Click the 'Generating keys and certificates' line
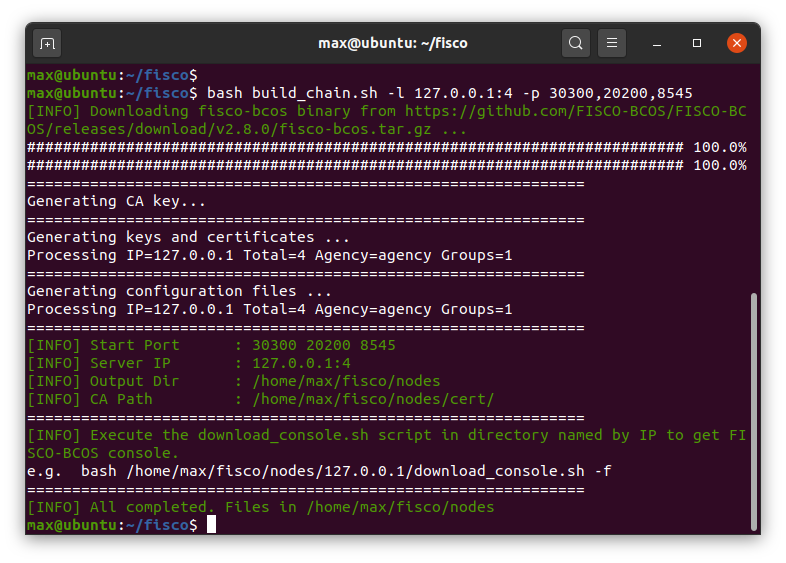This screenshot has width=786, height=563. tap(188, 237)
